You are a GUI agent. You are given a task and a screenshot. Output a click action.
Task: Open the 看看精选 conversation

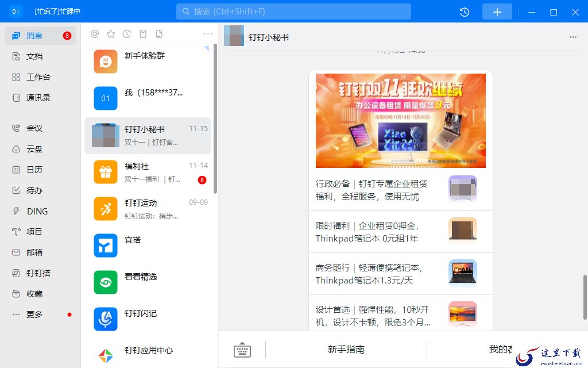[148, 282]
